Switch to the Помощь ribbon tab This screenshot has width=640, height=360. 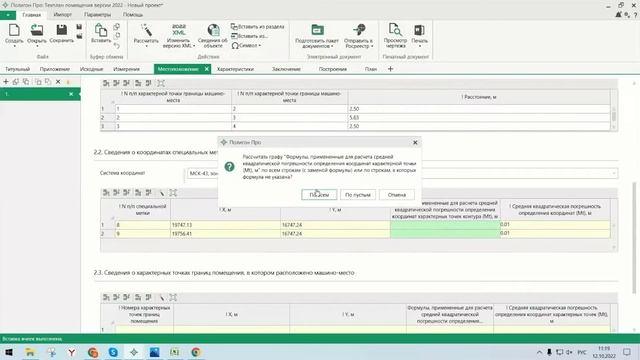pos(133,15)
